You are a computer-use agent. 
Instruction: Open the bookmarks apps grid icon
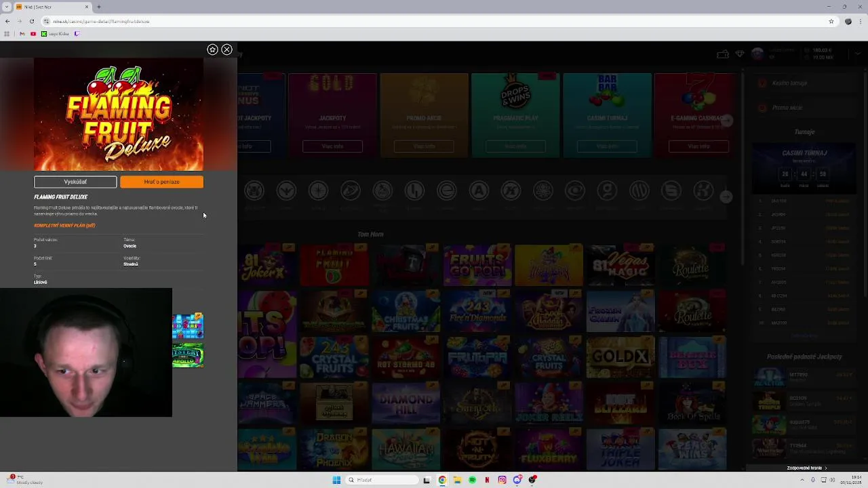coord(7,34)
